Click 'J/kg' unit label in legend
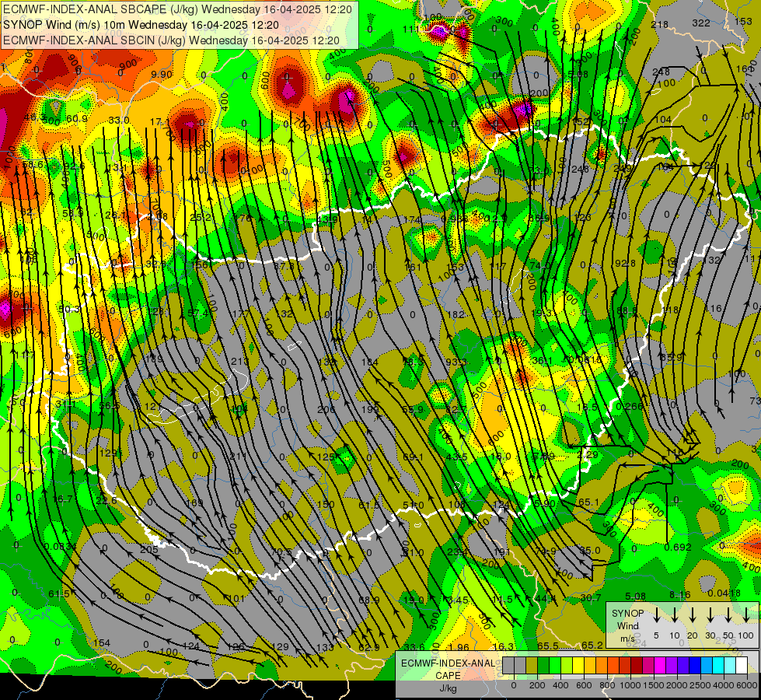 tap(448, 688)
